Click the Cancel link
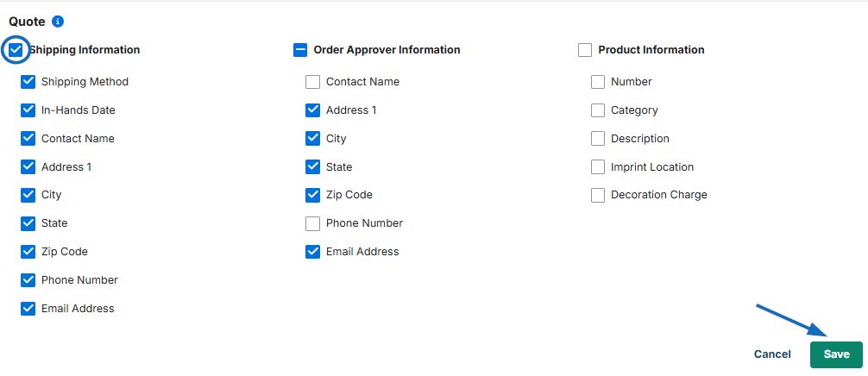This screenshot has width=868, height=376. click(772, 354)
